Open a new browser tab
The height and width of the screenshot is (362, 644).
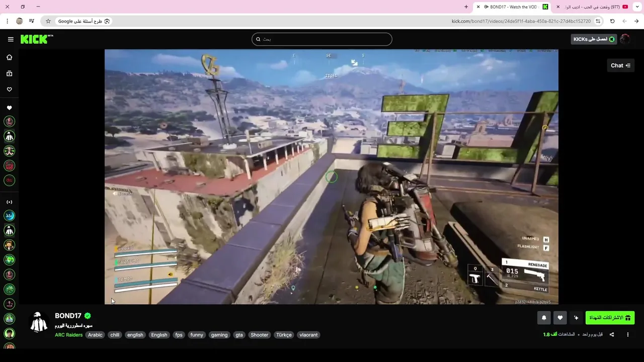466,7
